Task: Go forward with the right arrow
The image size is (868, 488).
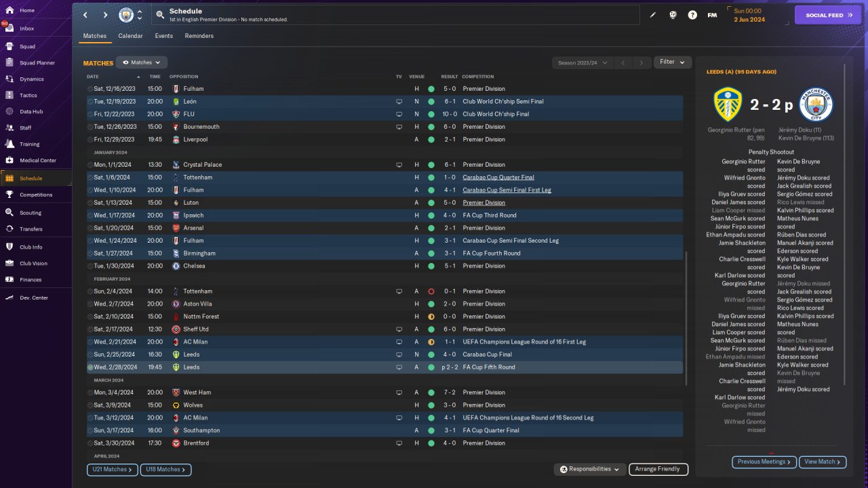Action: pos(105,15)
